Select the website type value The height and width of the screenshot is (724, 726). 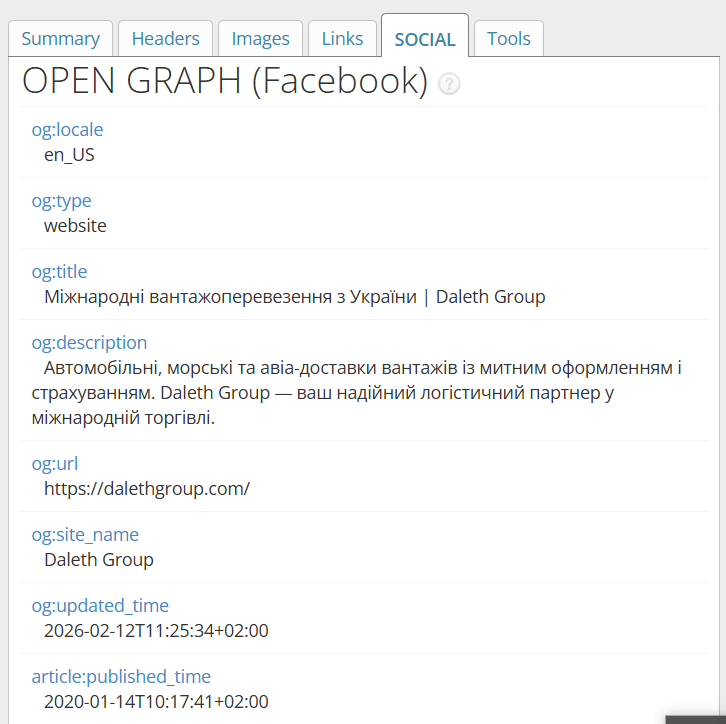point(75,225)
